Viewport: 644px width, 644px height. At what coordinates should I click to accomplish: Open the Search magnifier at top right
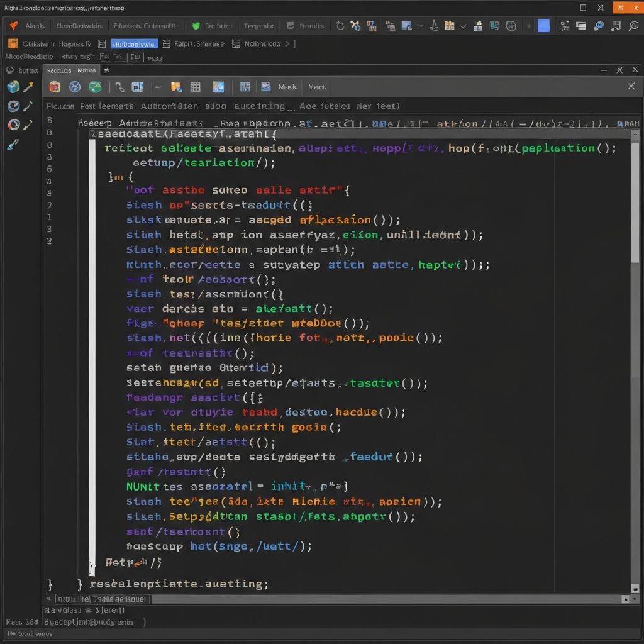pyautogui.click(x=633, y=26)
